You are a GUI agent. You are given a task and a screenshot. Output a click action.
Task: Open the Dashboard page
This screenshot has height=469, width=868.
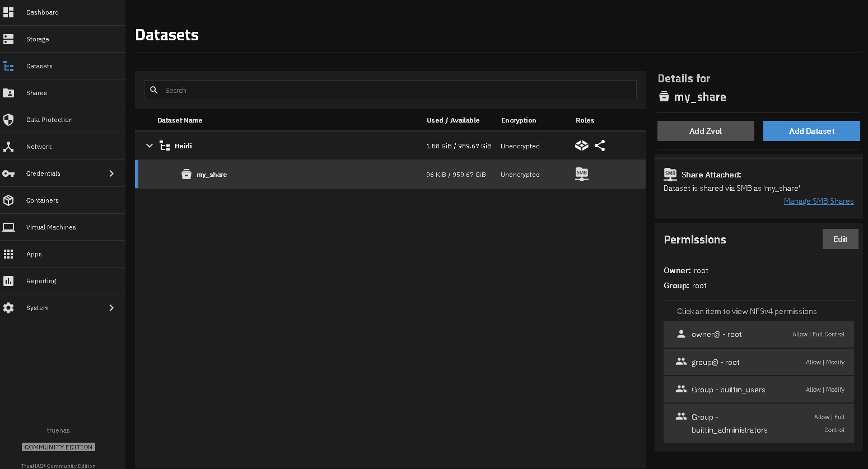[43, 12]
